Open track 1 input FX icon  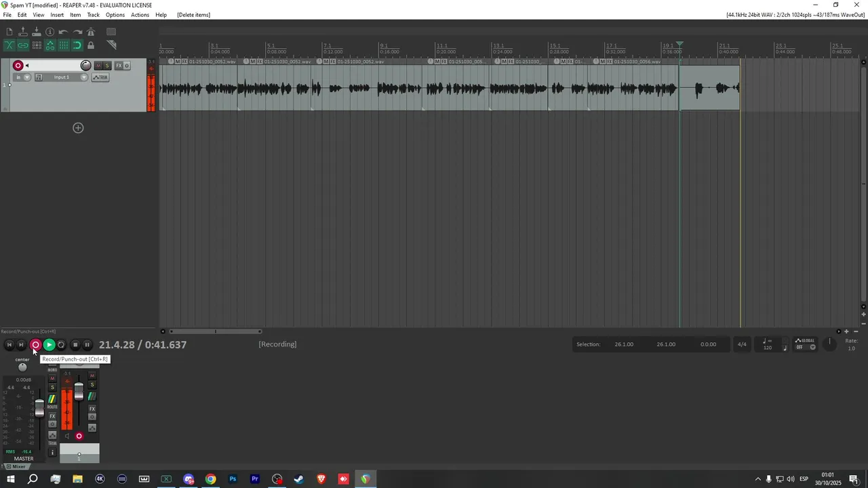click(x=39, y=77)
